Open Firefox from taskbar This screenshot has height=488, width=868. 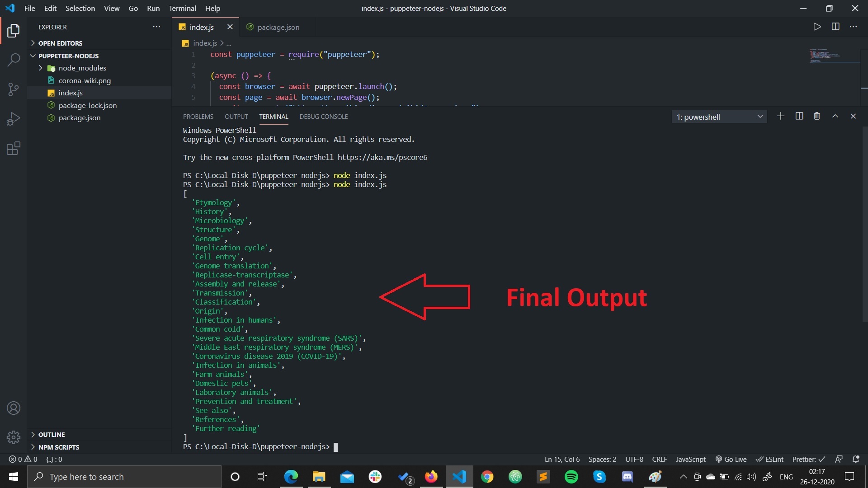click(x=431, y=477)
